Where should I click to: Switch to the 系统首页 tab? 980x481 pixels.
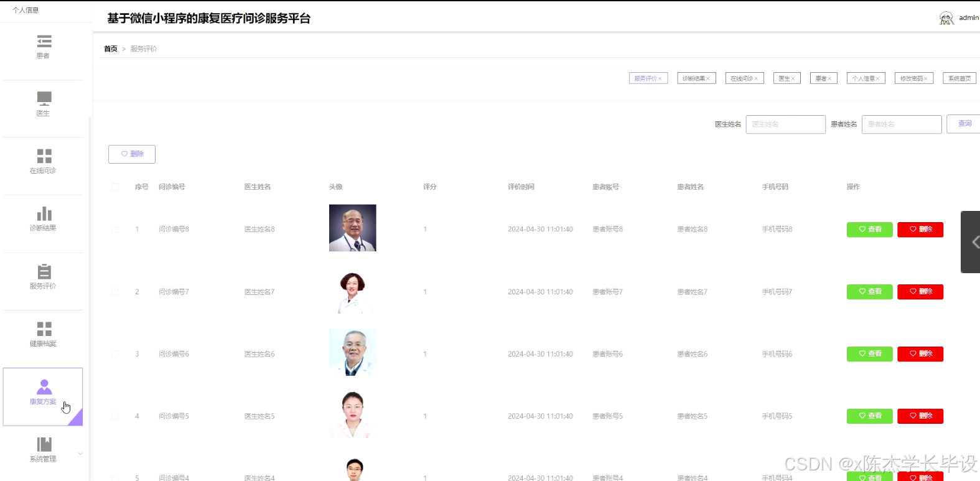pos(959,78)
